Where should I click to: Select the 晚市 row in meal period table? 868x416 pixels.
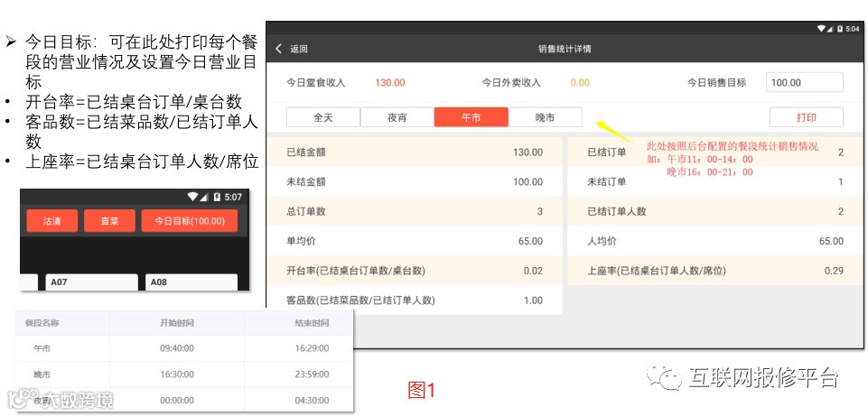[184, 374]
